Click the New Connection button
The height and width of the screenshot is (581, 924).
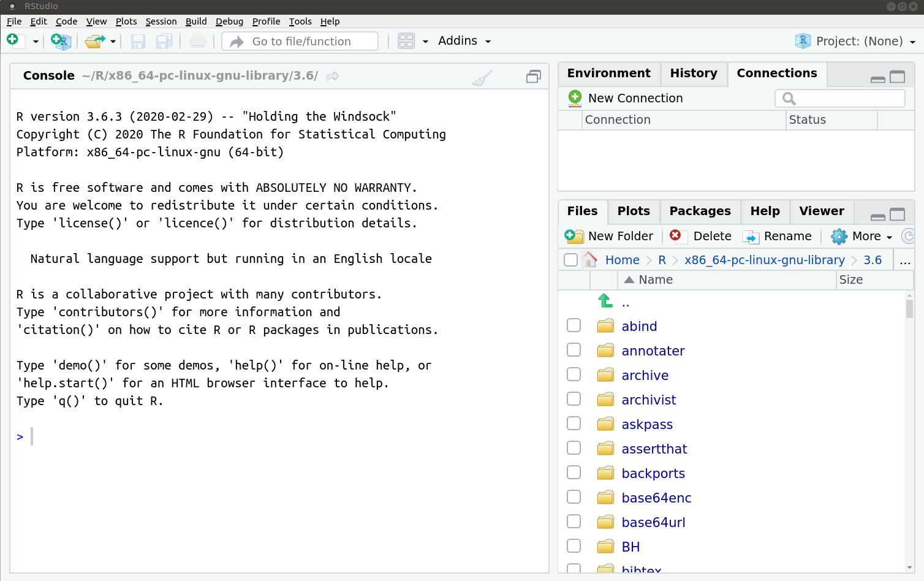(x=626, y=98)
